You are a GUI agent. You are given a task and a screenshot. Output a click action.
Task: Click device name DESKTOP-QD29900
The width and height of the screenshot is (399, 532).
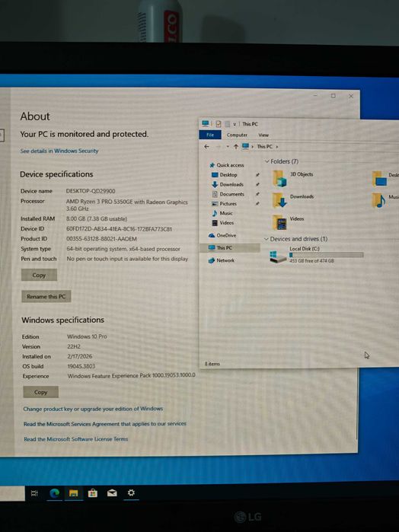pos(91,191)
